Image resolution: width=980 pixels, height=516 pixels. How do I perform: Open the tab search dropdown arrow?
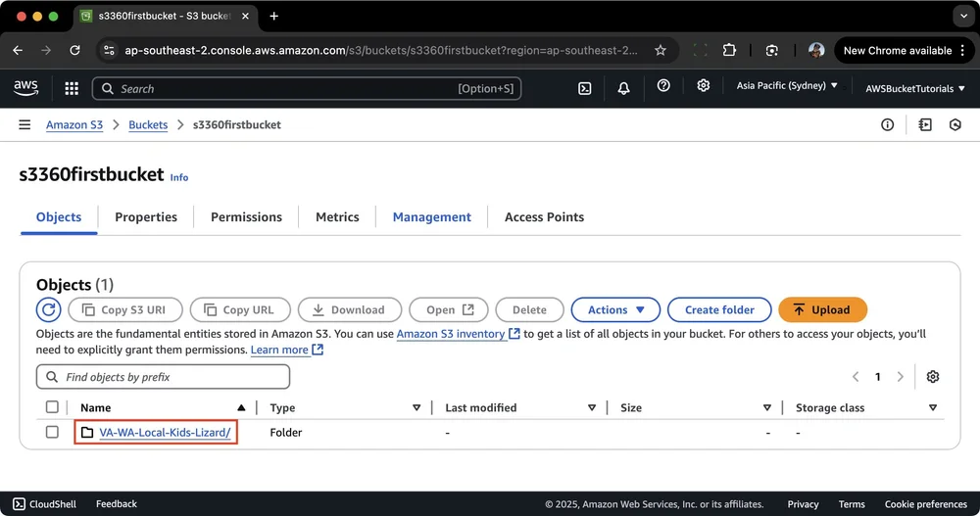[963, 17]
